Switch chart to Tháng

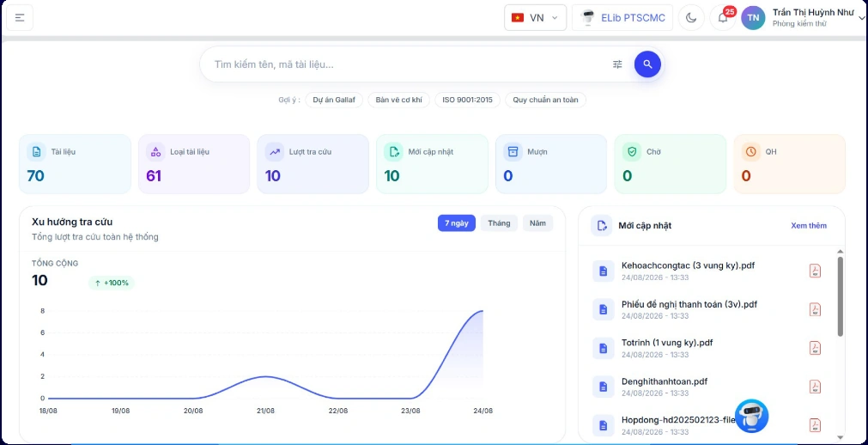tap(499, 223)
